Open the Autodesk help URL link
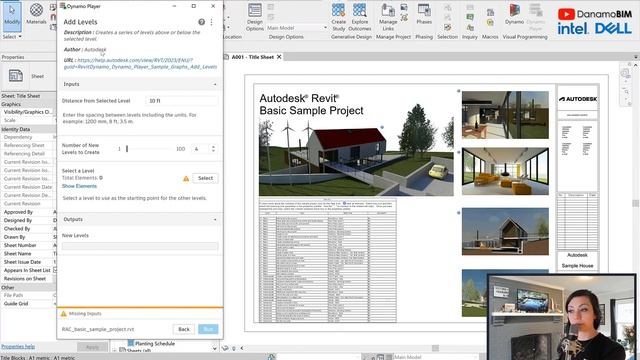 pos(141,63)
